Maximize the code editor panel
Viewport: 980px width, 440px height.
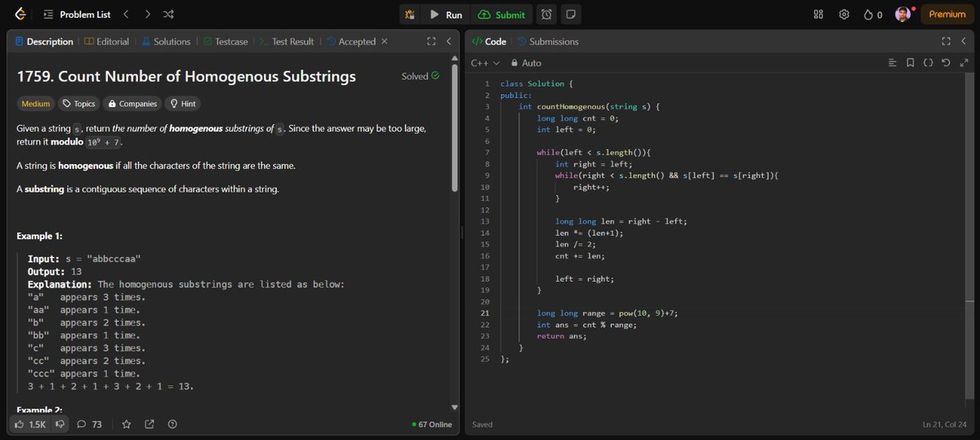946,42
